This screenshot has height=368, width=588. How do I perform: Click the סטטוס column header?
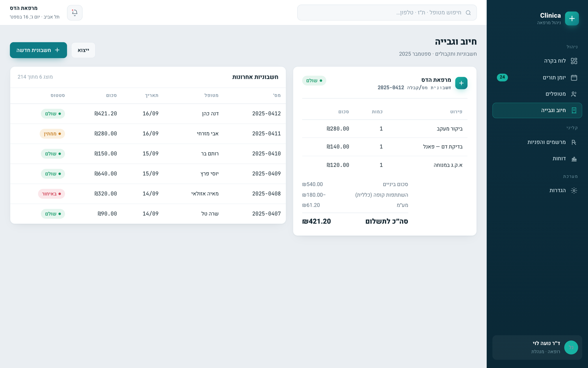[x=58, y=95]
